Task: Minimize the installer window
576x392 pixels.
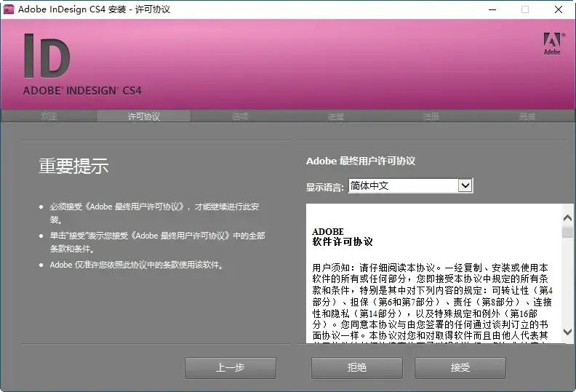Action: coord(492,9)
